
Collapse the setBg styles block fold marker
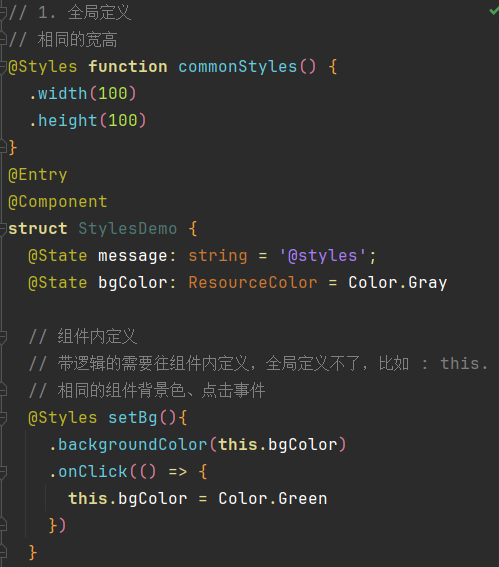(3, 418)
